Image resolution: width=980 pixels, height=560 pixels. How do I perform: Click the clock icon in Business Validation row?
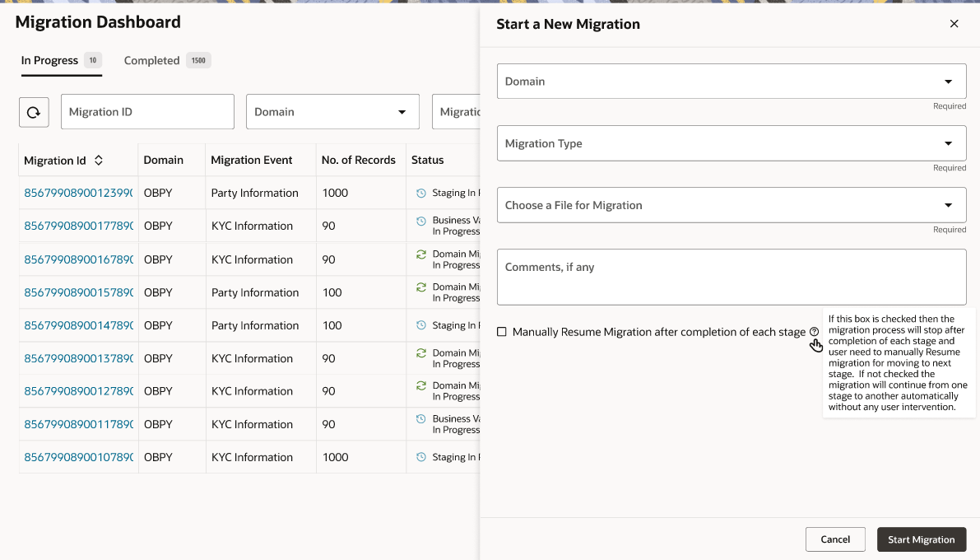pos(421,221)
